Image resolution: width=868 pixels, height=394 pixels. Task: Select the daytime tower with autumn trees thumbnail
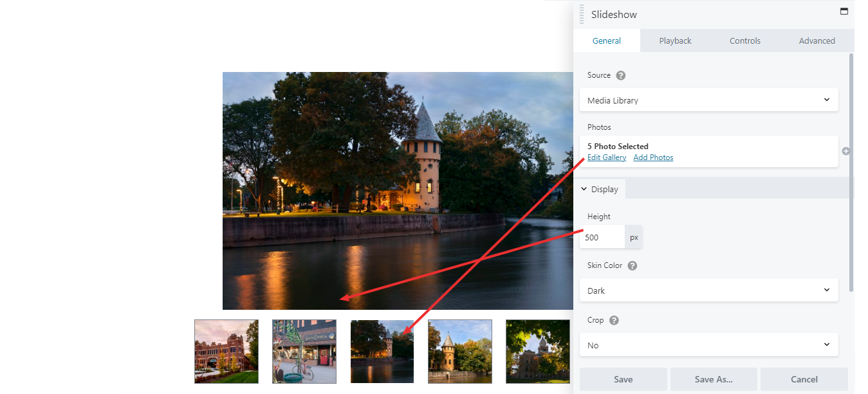460,352
